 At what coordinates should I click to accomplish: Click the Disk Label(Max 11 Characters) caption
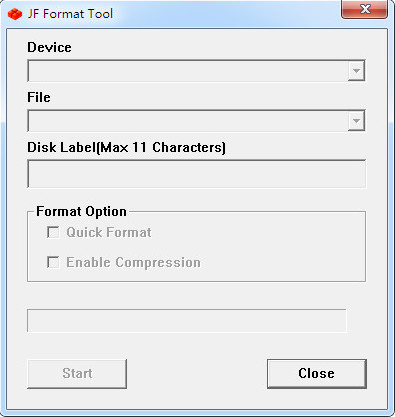click(126, 147)
